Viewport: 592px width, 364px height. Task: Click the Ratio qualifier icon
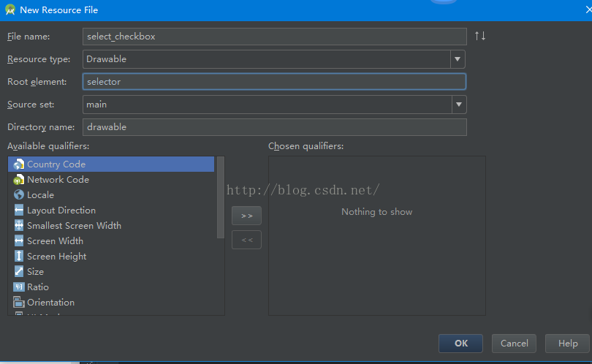18,287
